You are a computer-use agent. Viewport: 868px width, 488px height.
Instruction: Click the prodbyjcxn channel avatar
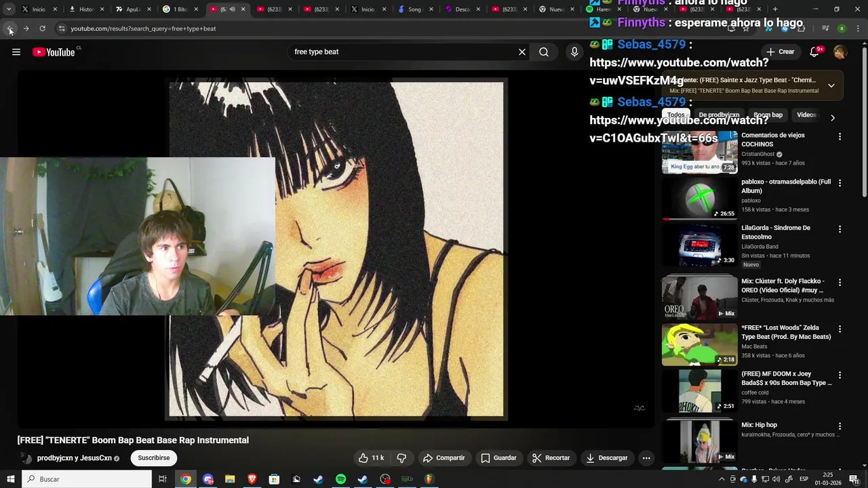pyautogui.click(x=26, y=458)
